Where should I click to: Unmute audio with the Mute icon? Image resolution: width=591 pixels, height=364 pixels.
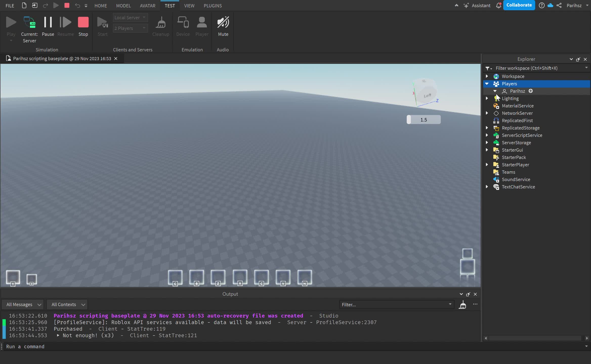(x=222, y=23)
